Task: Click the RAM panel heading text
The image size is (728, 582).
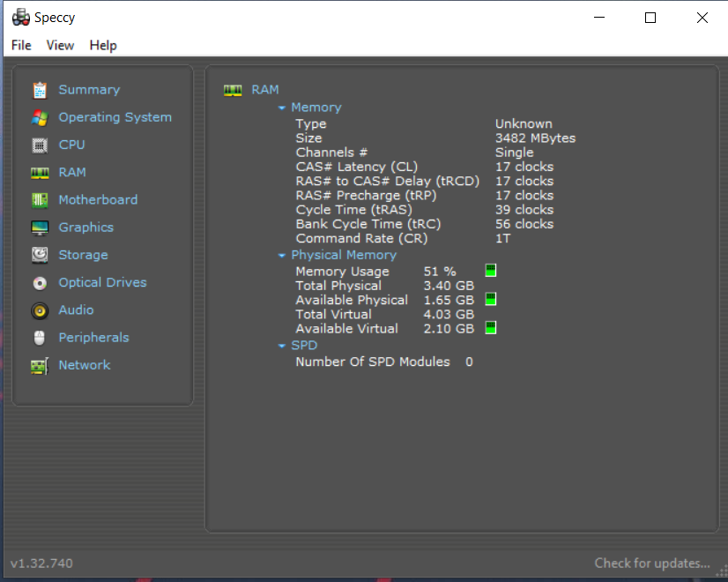Action: click(x=265, y=90)
